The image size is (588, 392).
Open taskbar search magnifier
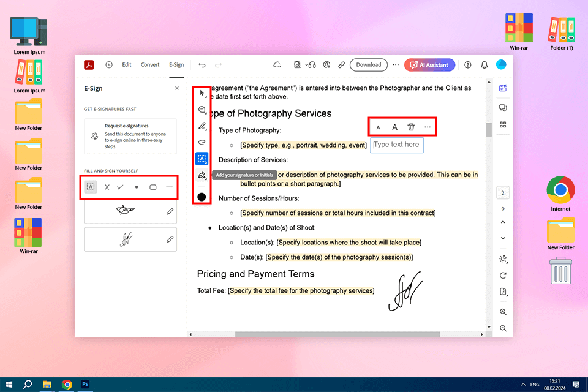pos(28,385)
